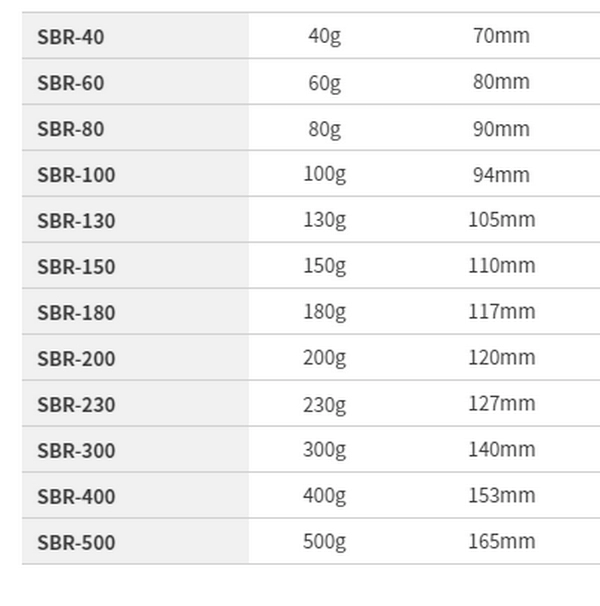
Task: Select the SBR-230 model cell
Action: click(135, 403)
